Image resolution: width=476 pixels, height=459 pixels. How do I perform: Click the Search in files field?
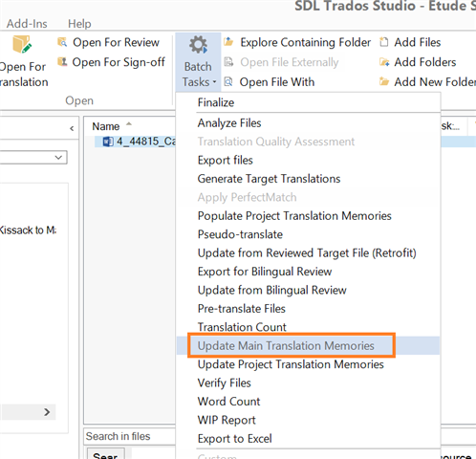click(x=129, y=436)
